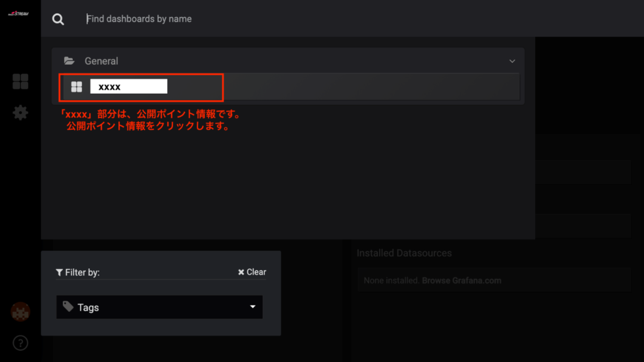This screenshot has height=362, width=644.
Task: Open the Help question mark icon
Action: coord(20,343)
